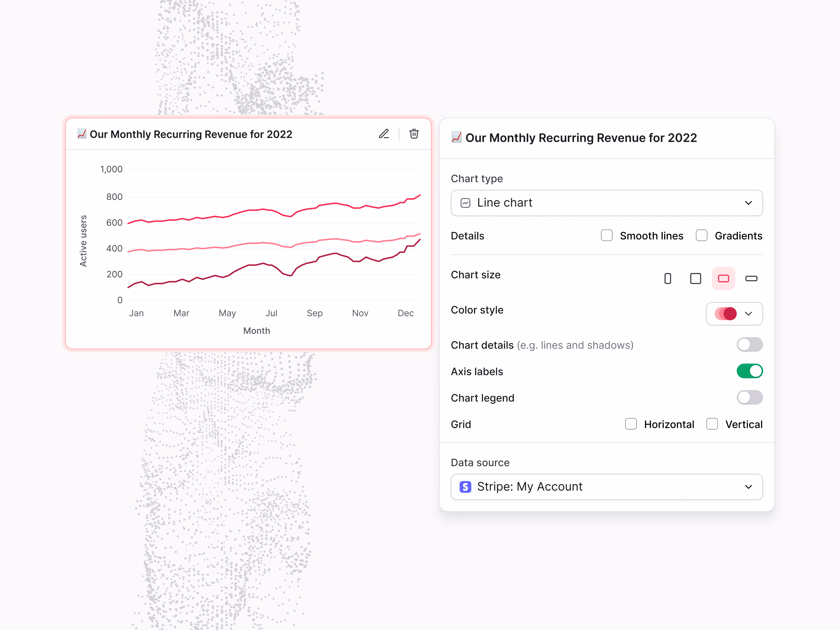Open the Color style dropdown
The height and width of the screenshot is (630, 840).
pyautogui.click(x=734, y=314)
